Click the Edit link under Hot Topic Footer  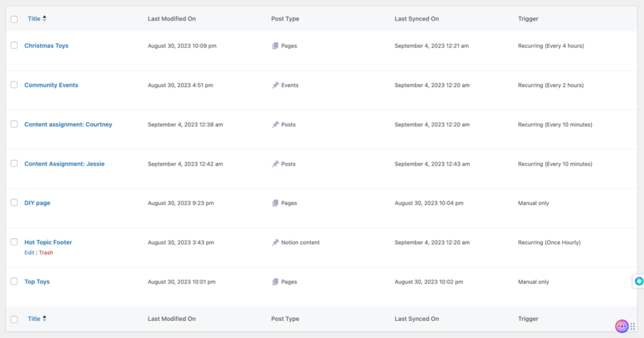pos(29,253)
